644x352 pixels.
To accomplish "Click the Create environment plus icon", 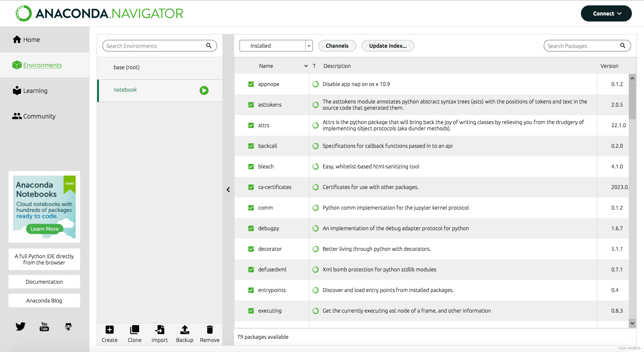I will (x=109, y=329).
